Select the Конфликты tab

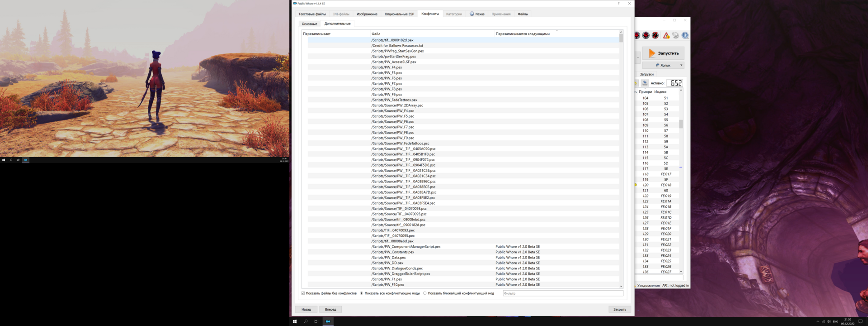coord(430,14)
